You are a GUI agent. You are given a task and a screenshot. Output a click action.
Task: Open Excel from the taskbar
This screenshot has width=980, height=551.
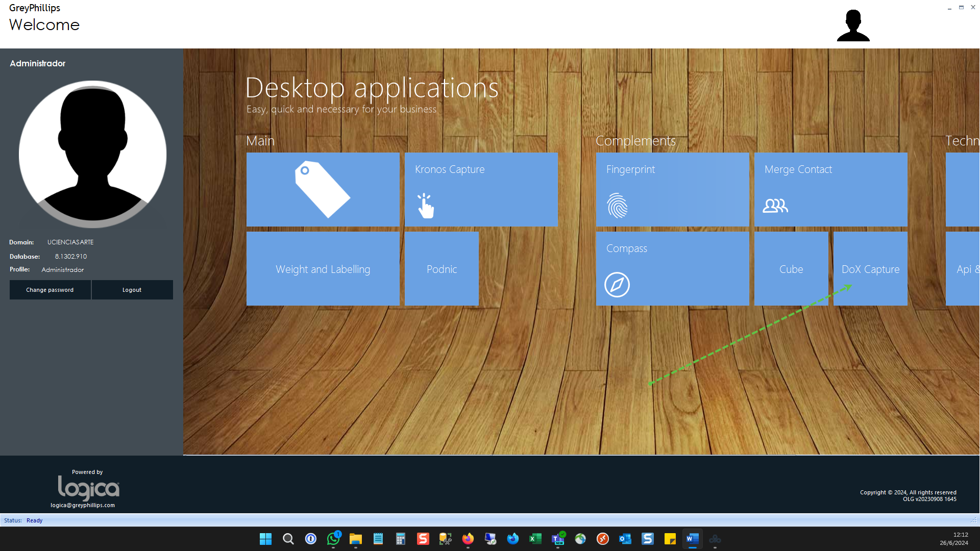535,539
